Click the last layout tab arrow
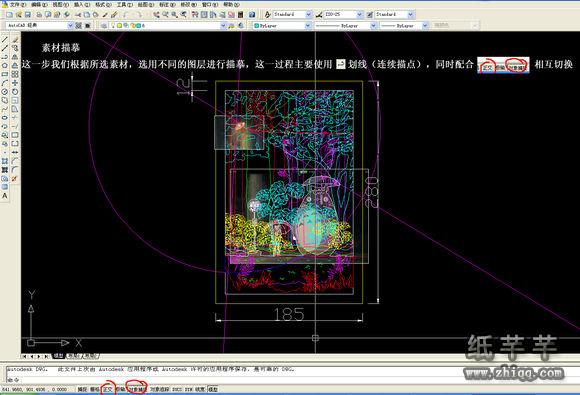Image resolution: width=580 pixels, height=395 pixels. click(x=46, y=356)
